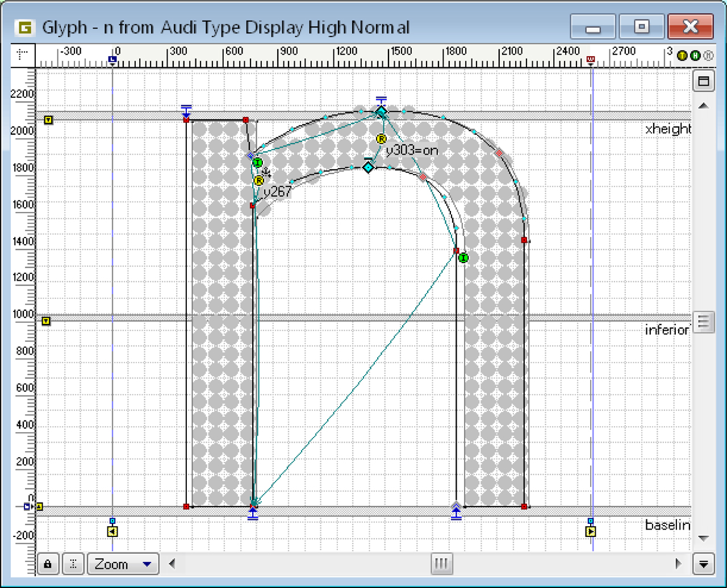Click the green I hint on right stem
Viewport: 727px width, 588px height.
[x=463, y=258]
